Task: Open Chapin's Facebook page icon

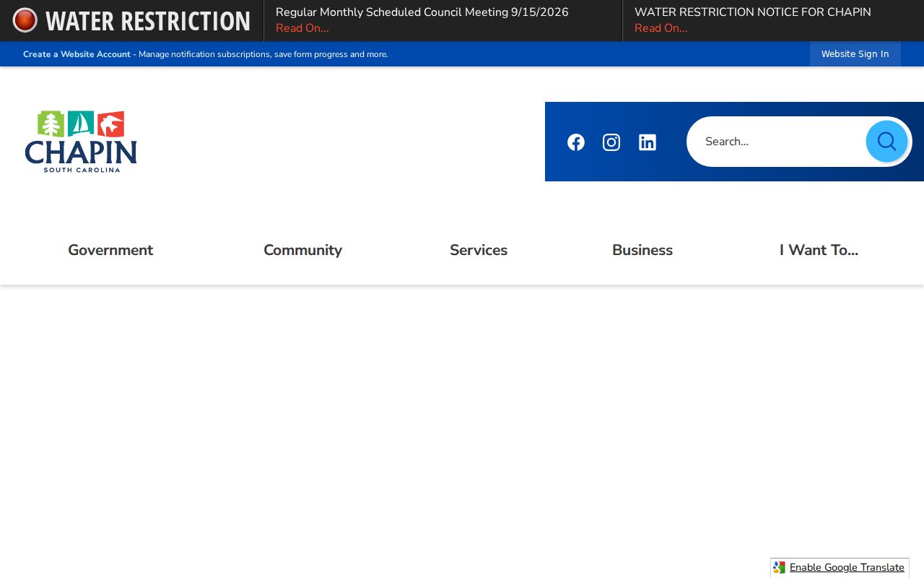Action: click(575, 142)
